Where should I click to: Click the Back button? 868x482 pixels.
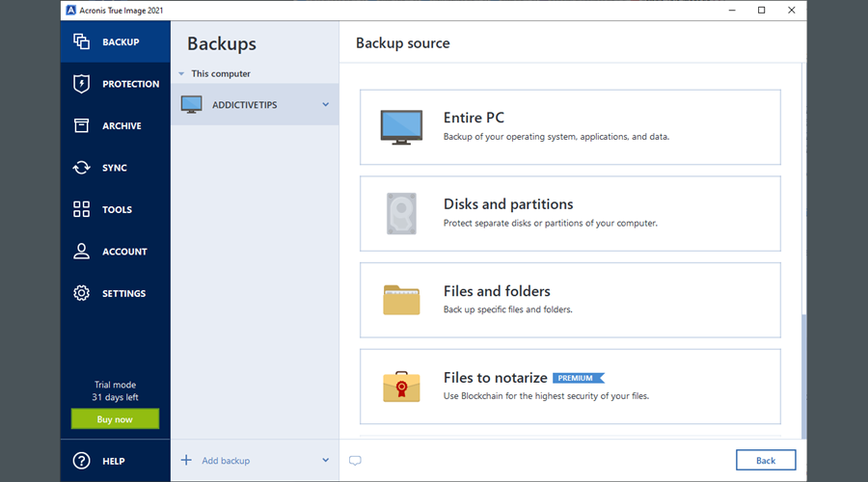(765, 461)
